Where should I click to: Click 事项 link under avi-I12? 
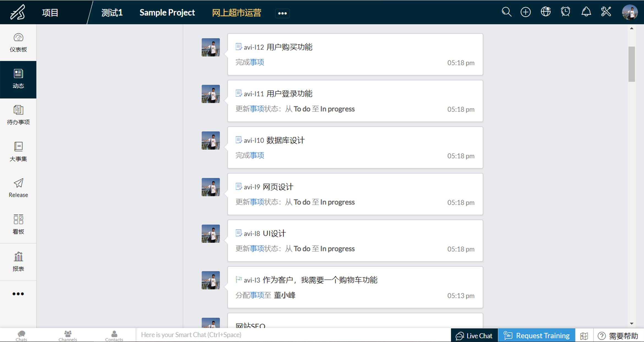point(257,62)
